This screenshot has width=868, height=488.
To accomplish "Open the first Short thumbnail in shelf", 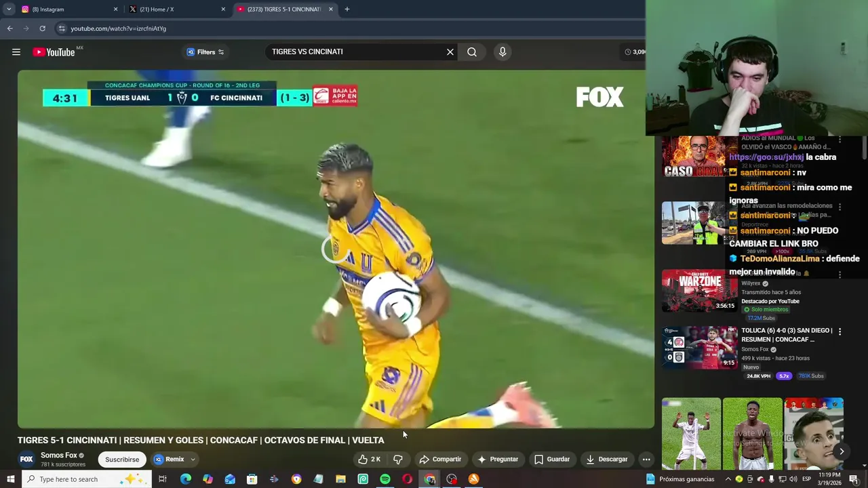I will (691, 434).
